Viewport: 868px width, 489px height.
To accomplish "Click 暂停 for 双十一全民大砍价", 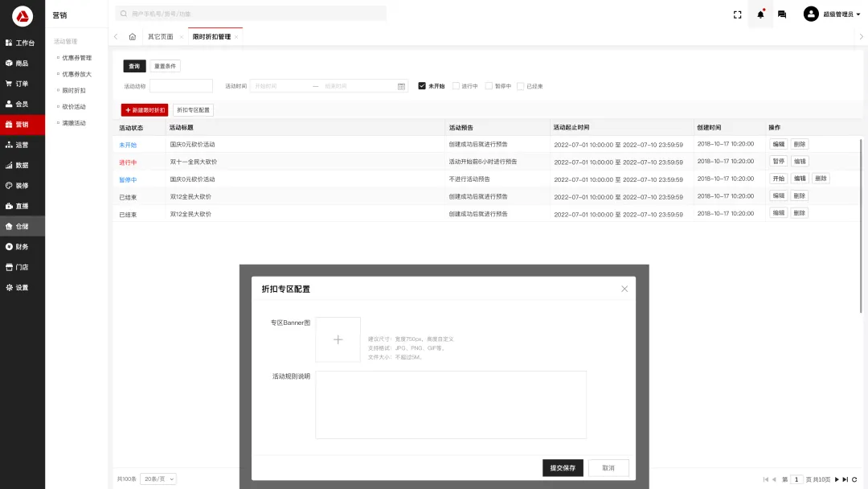I will click(x=778, y=161).
